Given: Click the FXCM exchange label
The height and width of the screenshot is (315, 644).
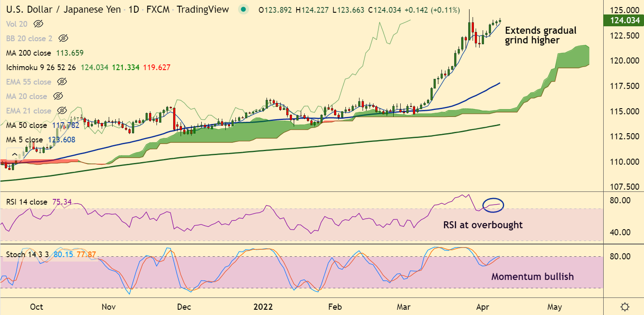Looking at the screenshot, I should (159, 9).
